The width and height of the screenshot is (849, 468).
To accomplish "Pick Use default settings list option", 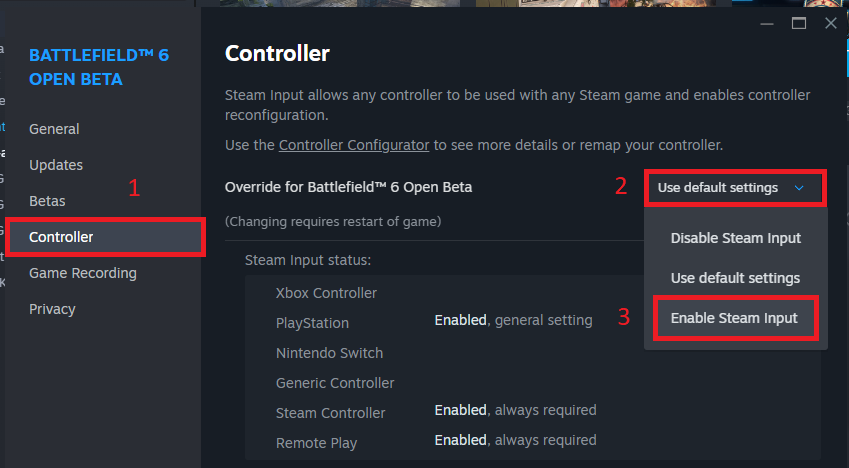I will point(735,278).
